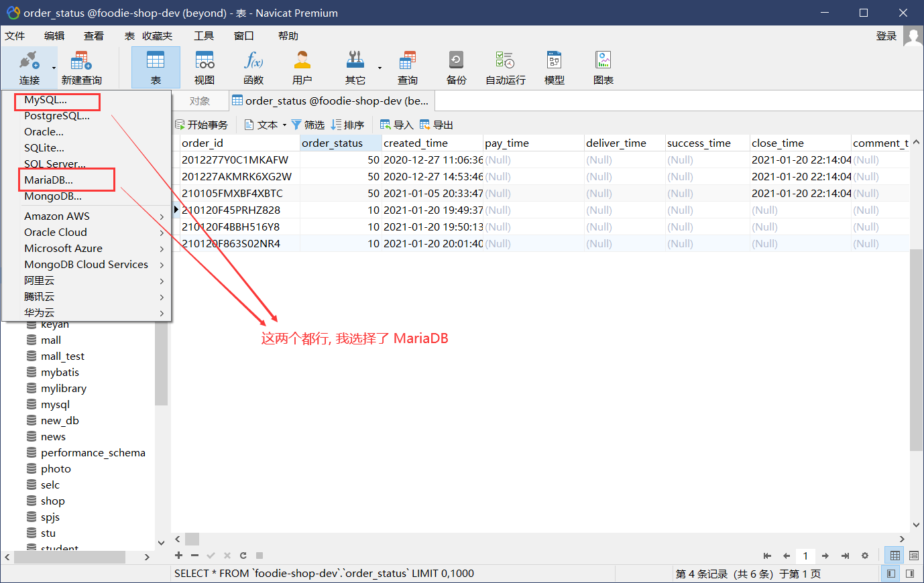The height and width of the screenshot is (583, 924).
Task: Expand the 文本 dropdown in the table toolbar
Action: [284, 125]
